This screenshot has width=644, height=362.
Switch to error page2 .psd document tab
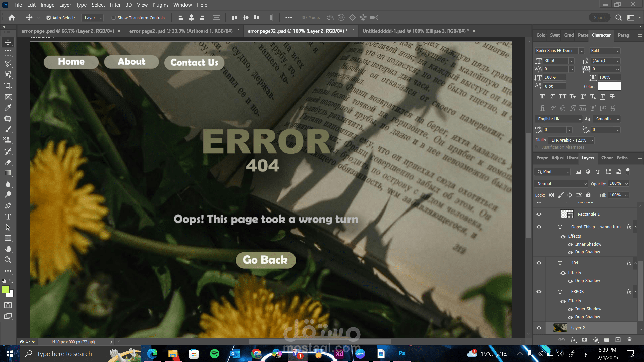pyautogui.click(x=181, y=31)
